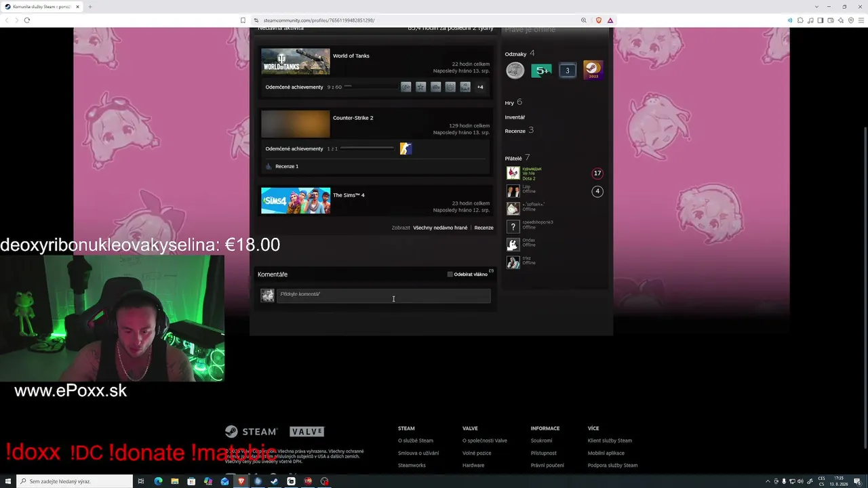This screenshot has height=488, width=868.
Task: Open the Podpora služby Steam footer link
Action: [x=612, y=465]
